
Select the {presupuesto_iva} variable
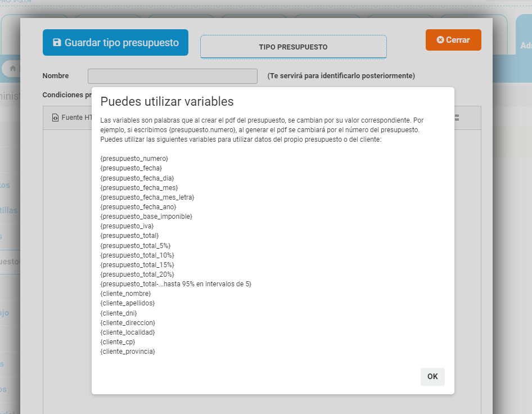pyautogui.click(x=125, y=226)
